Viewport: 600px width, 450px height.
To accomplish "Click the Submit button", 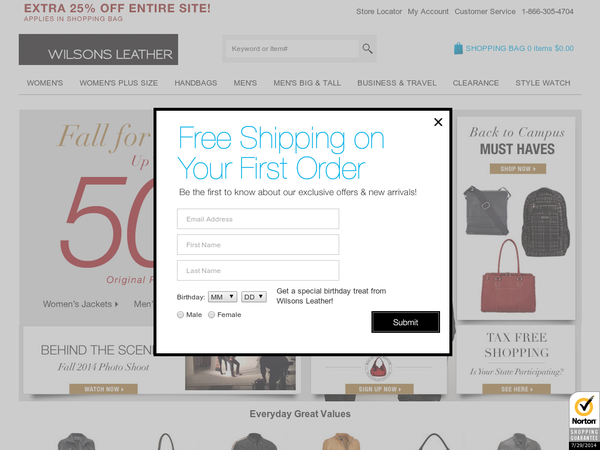I will pos(405,322).
